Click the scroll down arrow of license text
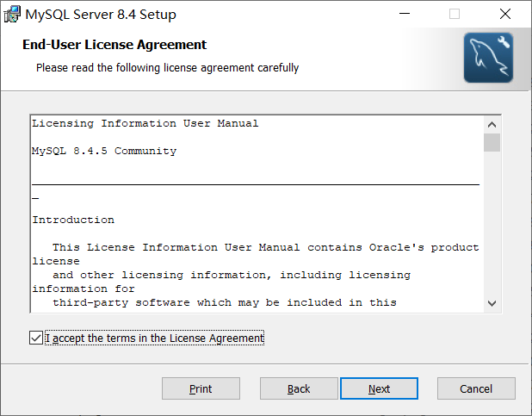 [x=492, y=303]
